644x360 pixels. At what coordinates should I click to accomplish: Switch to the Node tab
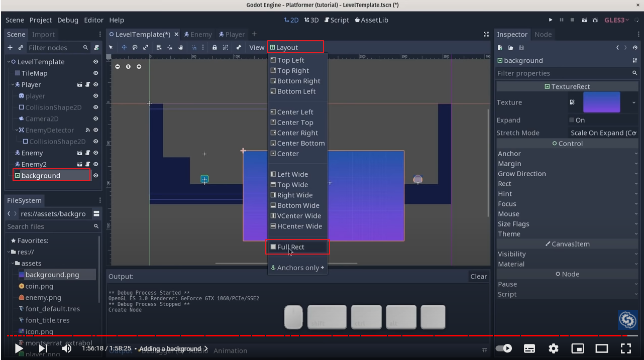pos(543,34)
